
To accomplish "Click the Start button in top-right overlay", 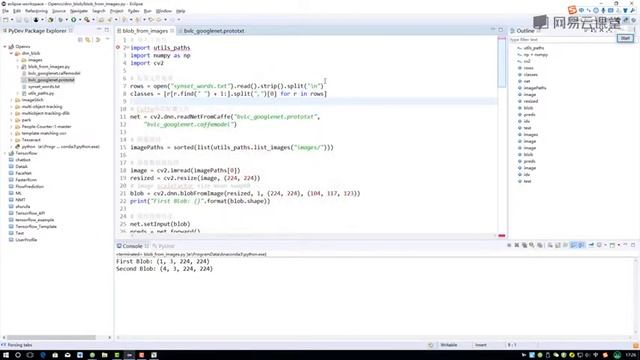I will pyautogui.click(x=625, y=38).
